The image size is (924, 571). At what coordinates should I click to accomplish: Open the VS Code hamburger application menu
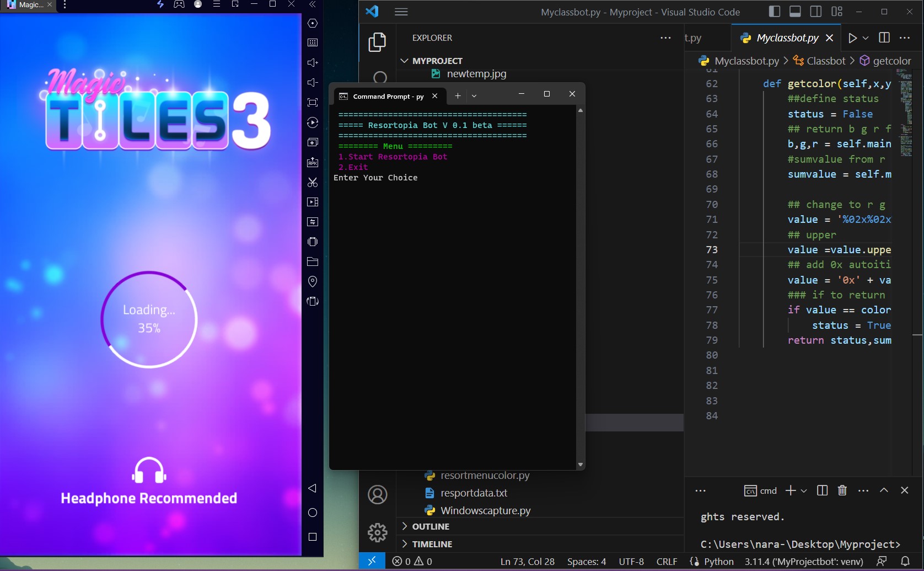pyautogui.click(x=401, y=12)
